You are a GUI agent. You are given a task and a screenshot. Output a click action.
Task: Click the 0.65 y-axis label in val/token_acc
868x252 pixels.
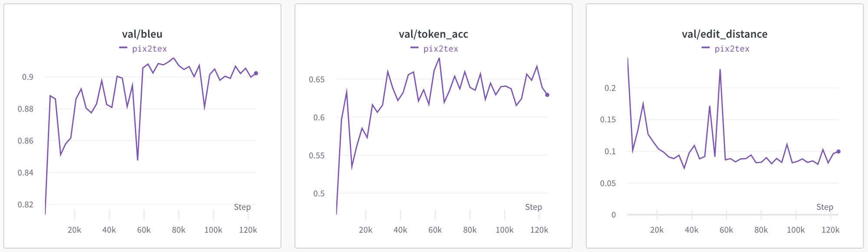point(316,79)
